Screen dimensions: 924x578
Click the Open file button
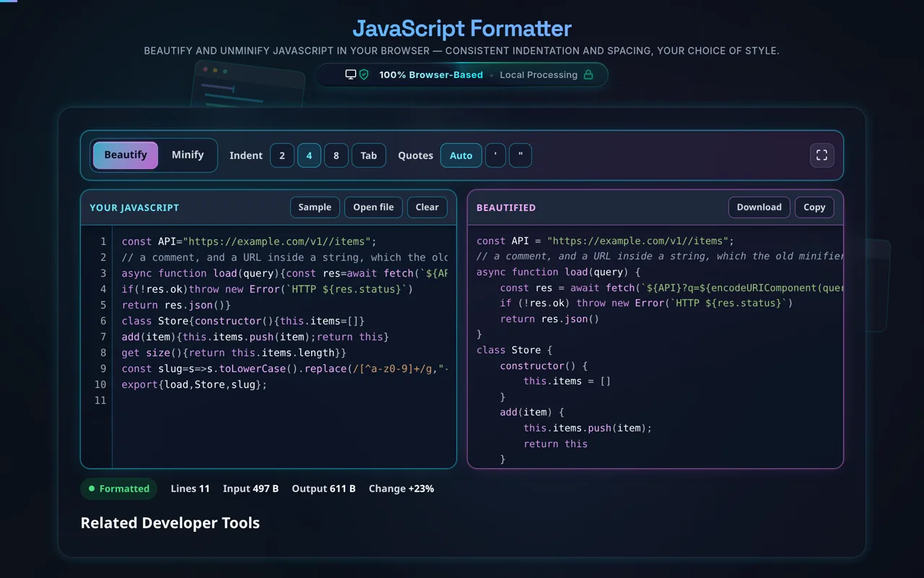click(373, 207)
